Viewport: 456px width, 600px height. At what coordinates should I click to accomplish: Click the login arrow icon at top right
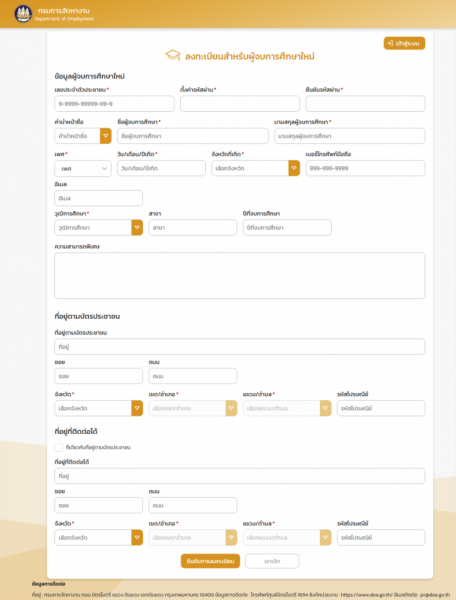(390, 43)
